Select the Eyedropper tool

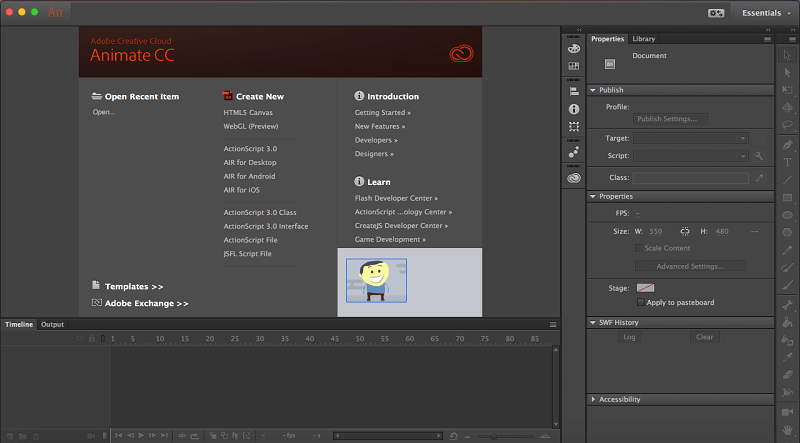[787, 357]
